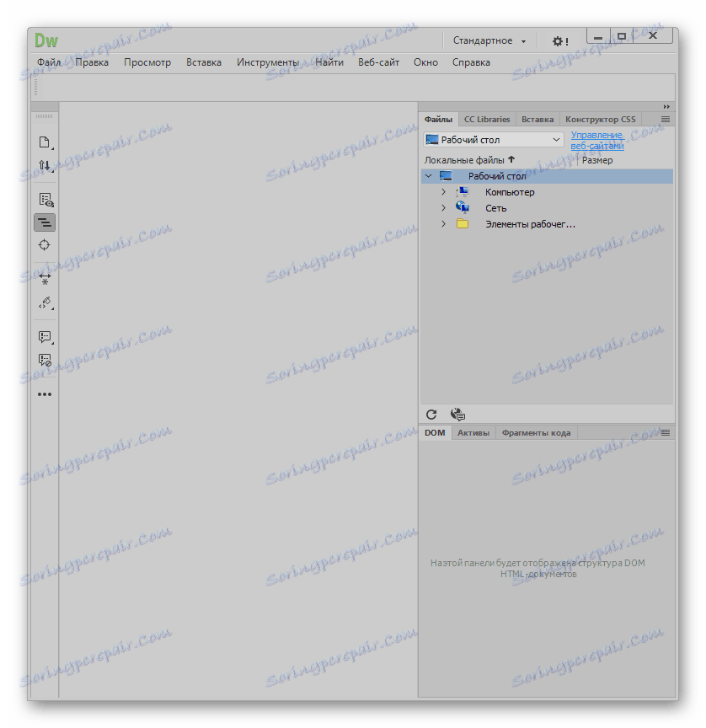Expand the Компьютер tree node
Screen dimensions: 706x728
[x=443, y=191]
